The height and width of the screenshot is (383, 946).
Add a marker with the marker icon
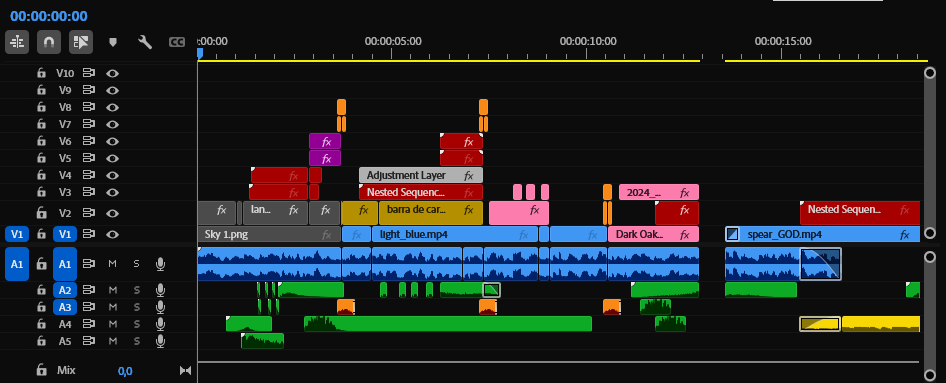pyautogui.click(x=112, y=42)
